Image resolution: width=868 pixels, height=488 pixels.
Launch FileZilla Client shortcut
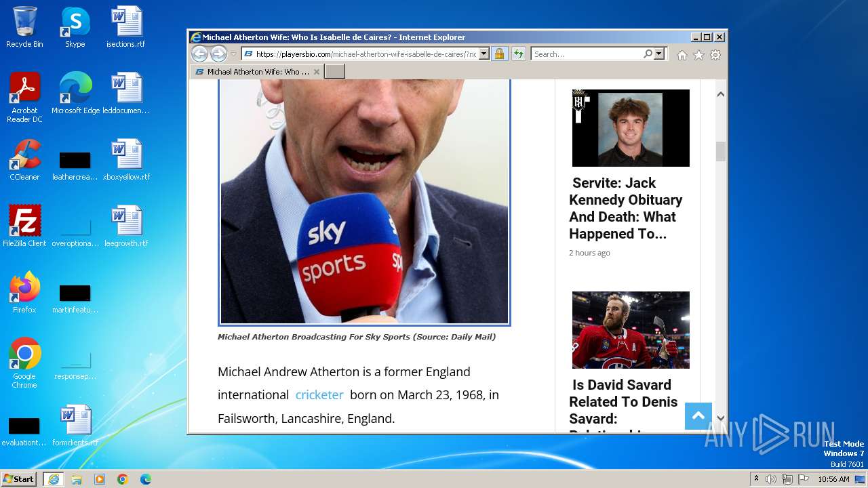(24, 226)
